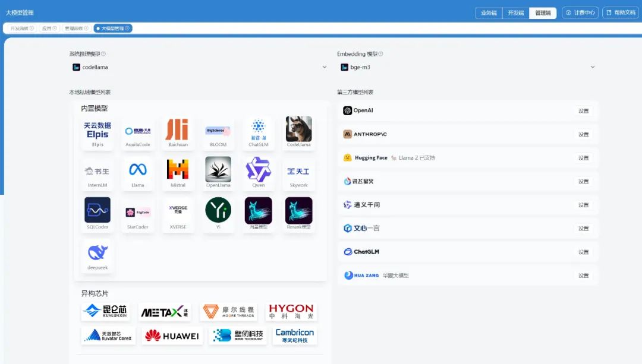Click 设置 for Anthropic
642x364 pixels.
tap(584, 134)
